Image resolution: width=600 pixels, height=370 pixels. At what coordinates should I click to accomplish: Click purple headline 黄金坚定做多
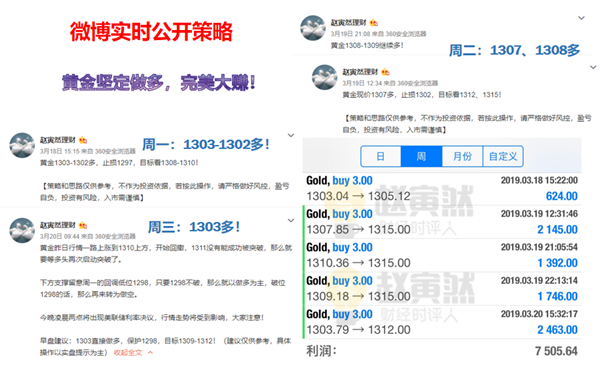(112, 83)
